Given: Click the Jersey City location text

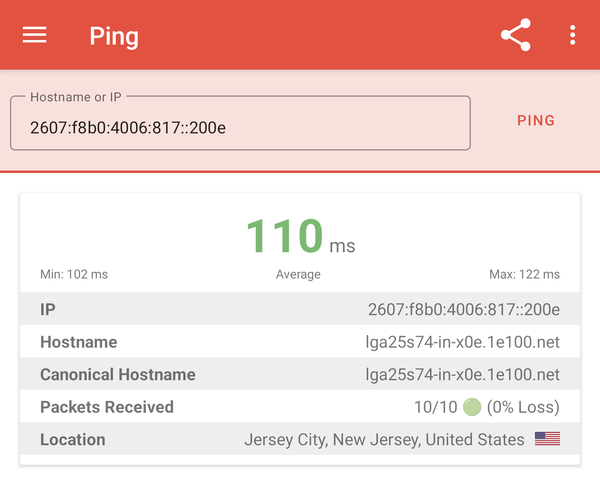Looking at the screenshot, I should (384, 439).
